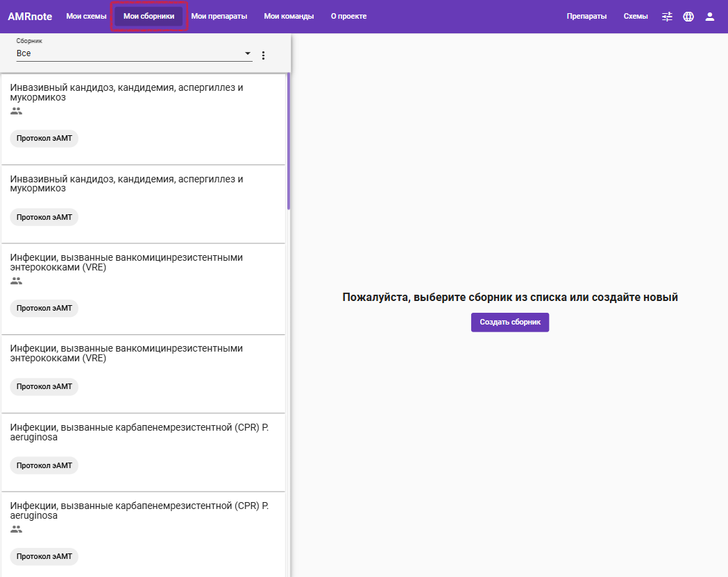Open the О проекте page
Screen dimensions: 728x577
click(x=348, y=16)
